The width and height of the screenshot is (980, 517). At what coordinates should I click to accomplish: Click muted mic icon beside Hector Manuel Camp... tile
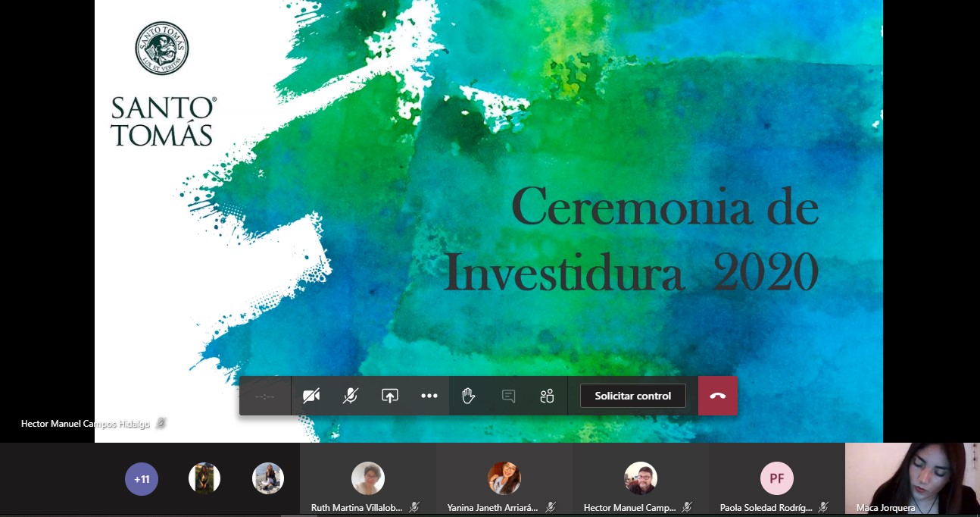[687, 507]
